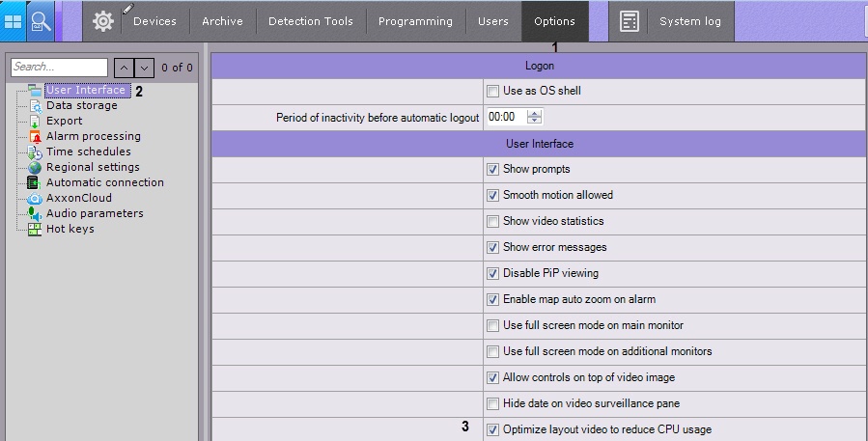Click the settings Search input field
Image resolution: width=868 pixels, height=441 pixels.
tap(60, 68)
